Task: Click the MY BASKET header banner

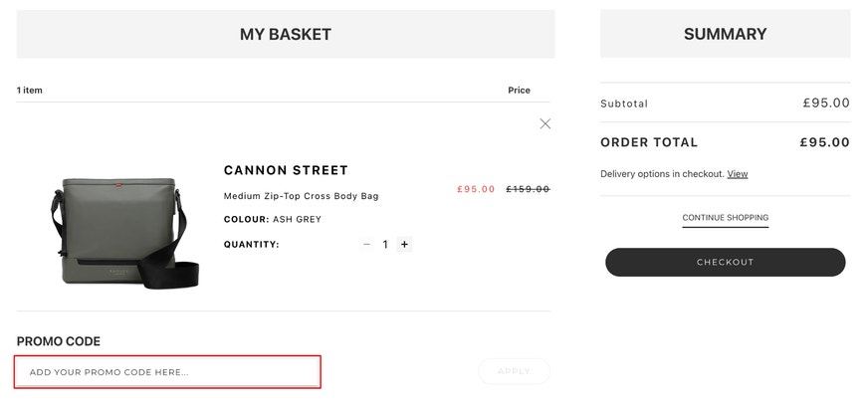Action: [286, 34]
